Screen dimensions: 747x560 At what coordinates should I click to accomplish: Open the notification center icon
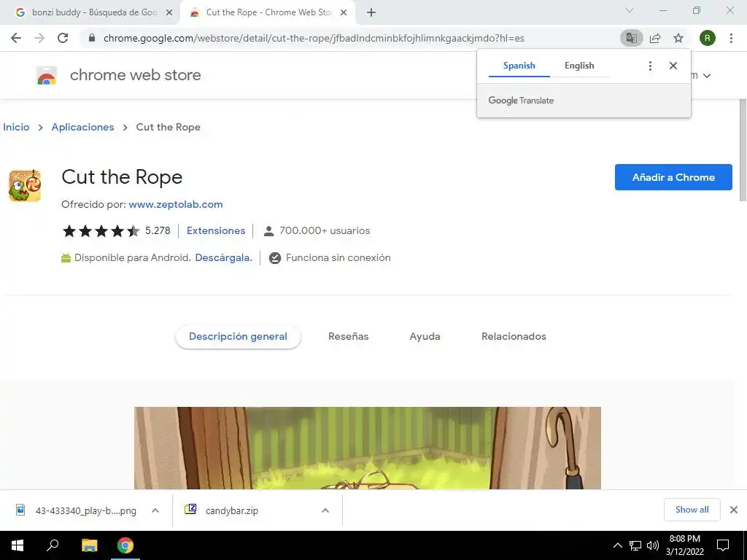[723, 545]
